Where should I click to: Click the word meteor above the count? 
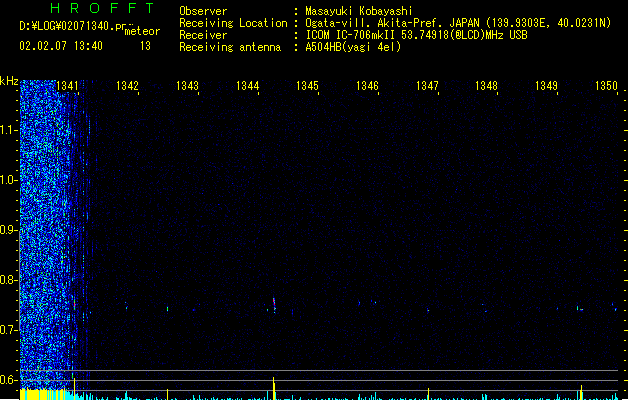[x=142, y=31]
